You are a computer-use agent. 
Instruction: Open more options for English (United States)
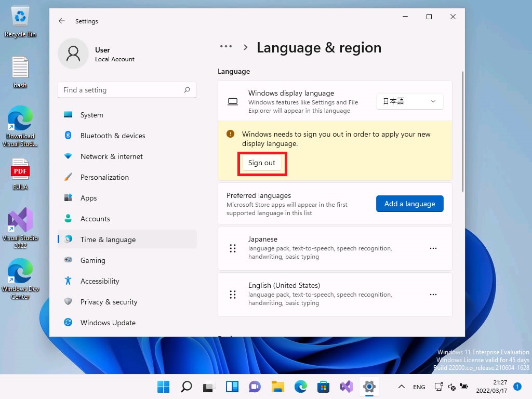coord(433,295)
